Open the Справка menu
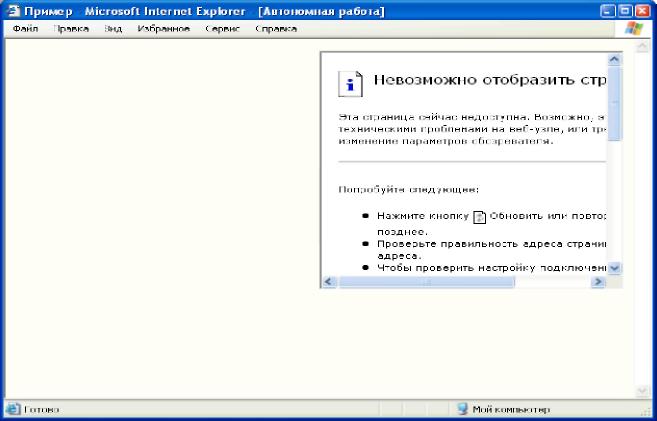 [276, 29]
